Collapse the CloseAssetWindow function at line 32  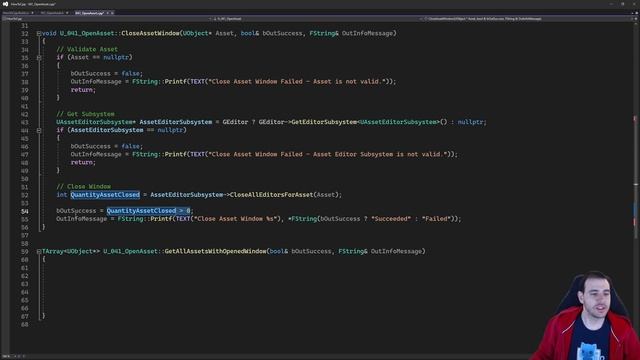coord(39,33)
